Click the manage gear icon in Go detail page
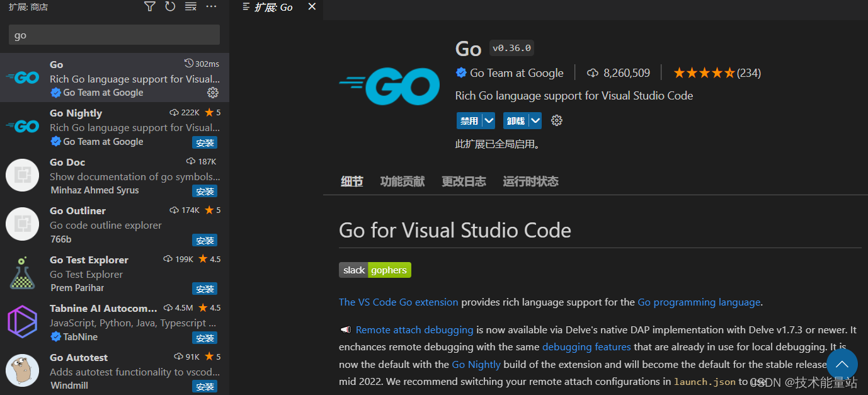 click(x=556, y=120)
